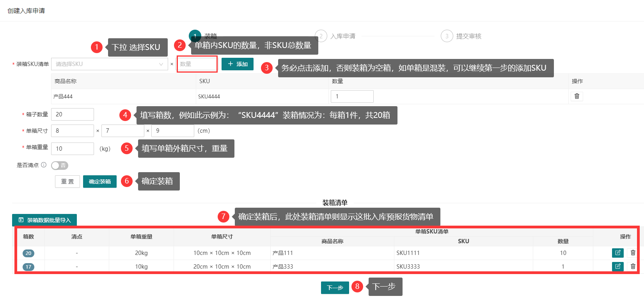Screen dimensions: 644x301
Task: Delete the SKU1111 packing row
Action: [633, 253]
